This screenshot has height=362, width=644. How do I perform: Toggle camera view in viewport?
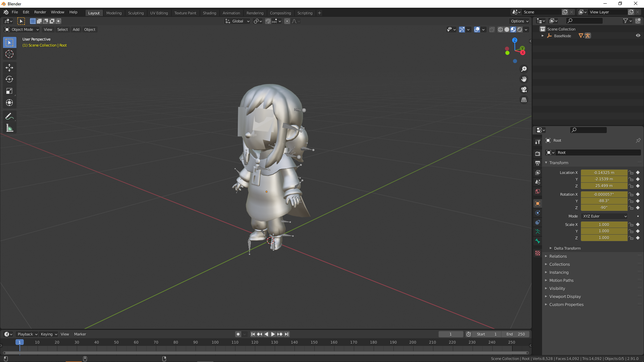tap(524, 89)
